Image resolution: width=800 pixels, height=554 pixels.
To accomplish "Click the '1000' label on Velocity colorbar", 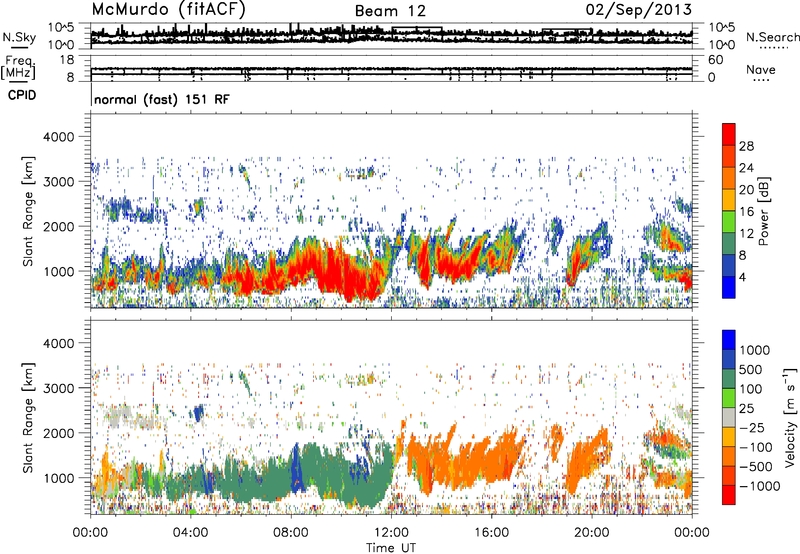I will [x=754, y=350].
